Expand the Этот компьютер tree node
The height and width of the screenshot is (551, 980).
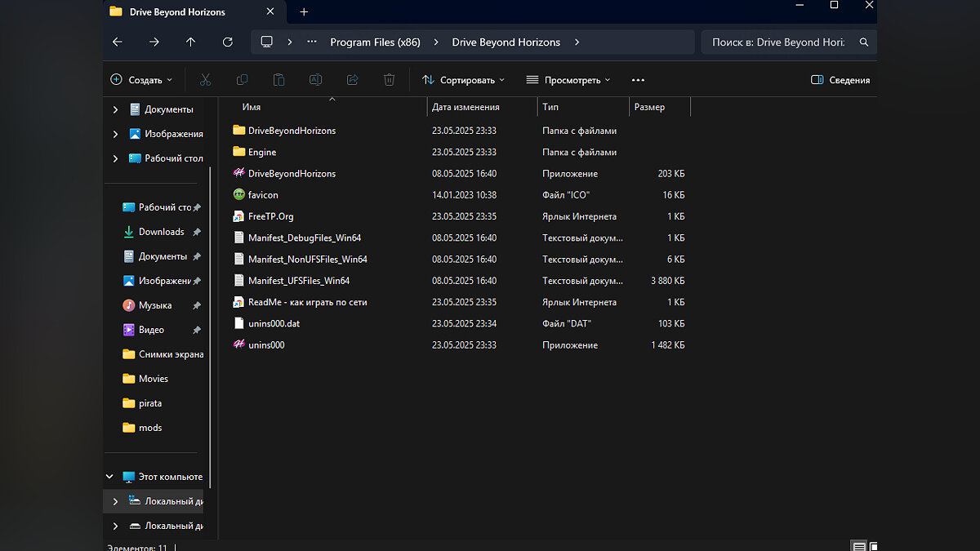pyautogui.click(x=110, y=477)
